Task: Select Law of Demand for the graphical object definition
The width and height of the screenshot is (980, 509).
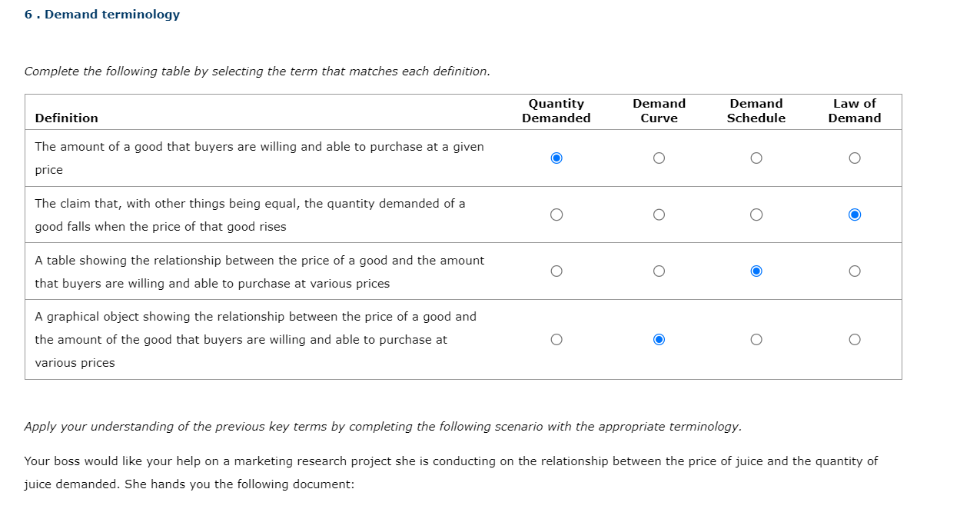Action: click(855, 339)
